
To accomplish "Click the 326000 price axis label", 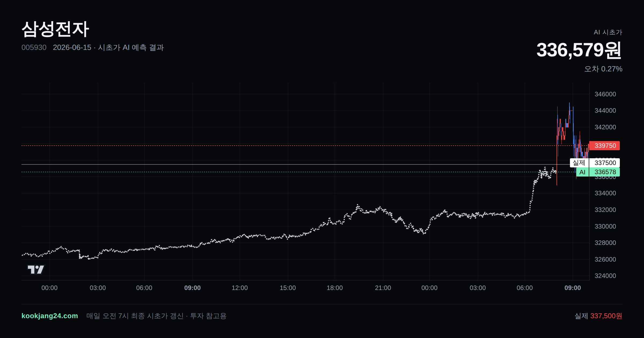I will pos(605,259).
